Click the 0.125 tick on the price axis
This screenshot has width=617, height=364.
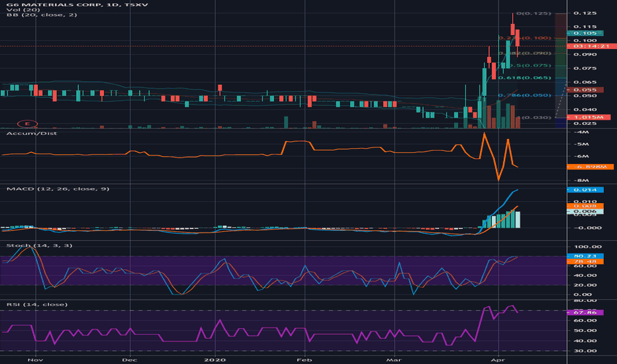(x=585, y=13)
